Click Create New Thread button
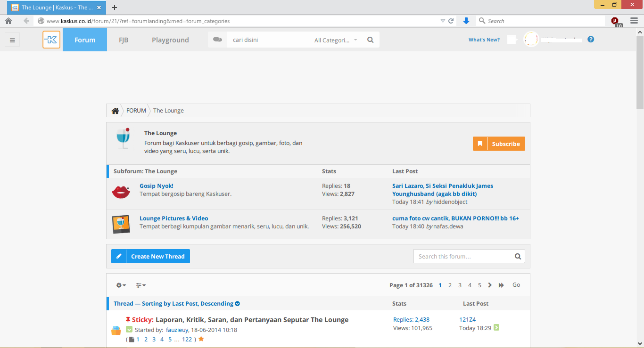Screen dimensions: 644x348 point(150,256)
